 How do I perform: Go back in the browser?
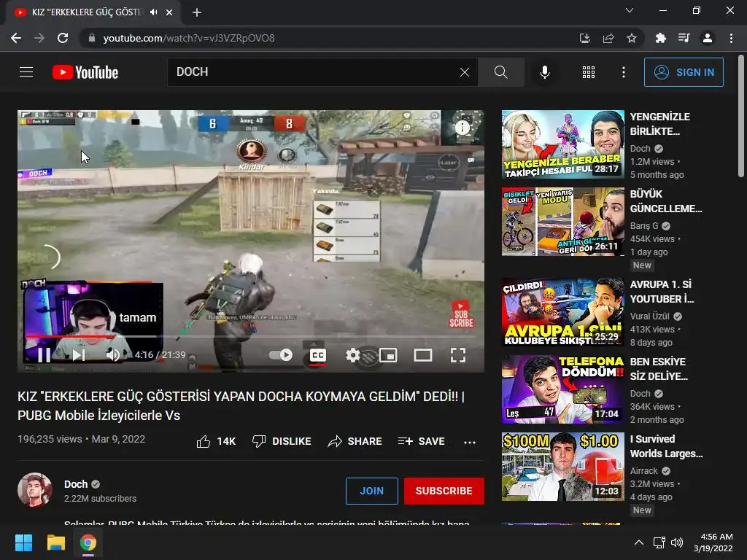coord(16,38)
